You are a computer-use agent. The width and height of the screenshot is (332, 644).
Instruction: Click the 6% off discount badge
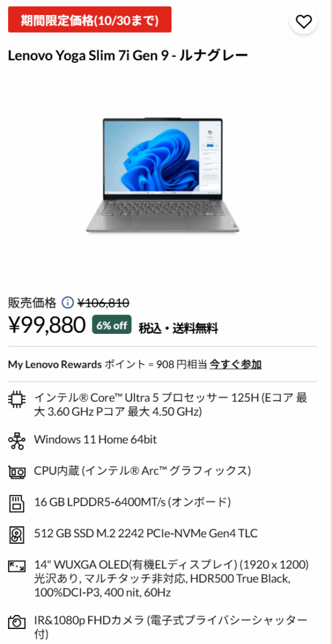pyautogui.click(x=112, y=326)
